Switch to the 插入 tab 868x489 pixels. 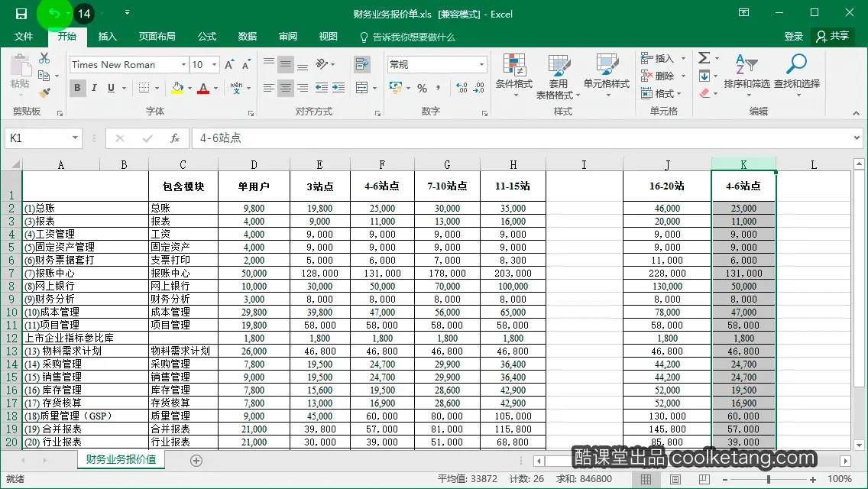[108, 37]
